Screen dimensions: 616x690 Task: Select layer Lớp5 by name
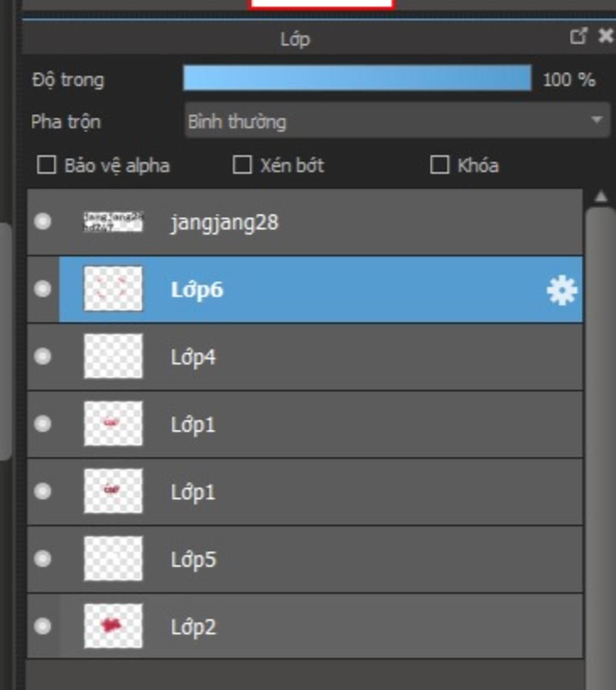pos(193,559)
